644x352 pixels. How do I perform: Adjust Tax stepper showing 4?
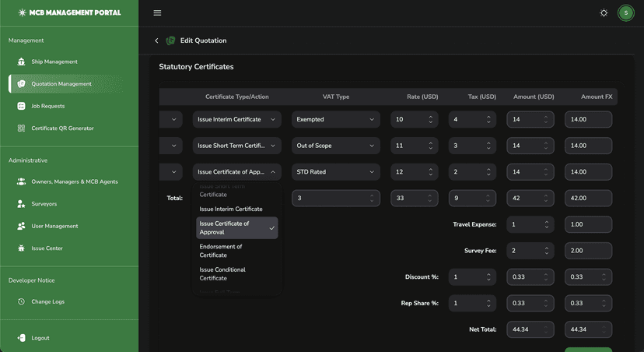(488, 119)
